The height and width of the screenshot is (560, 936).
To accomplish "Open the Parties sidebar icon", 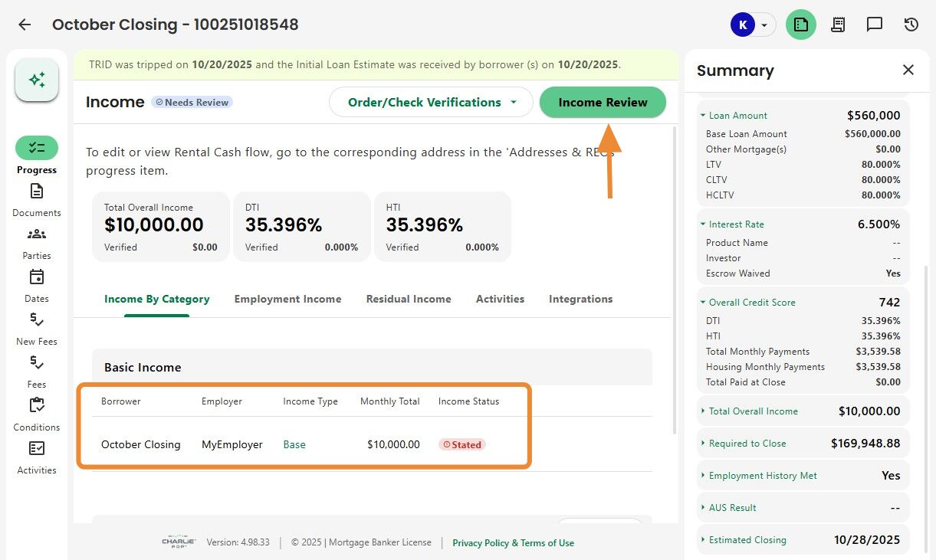I will (37, 234).
